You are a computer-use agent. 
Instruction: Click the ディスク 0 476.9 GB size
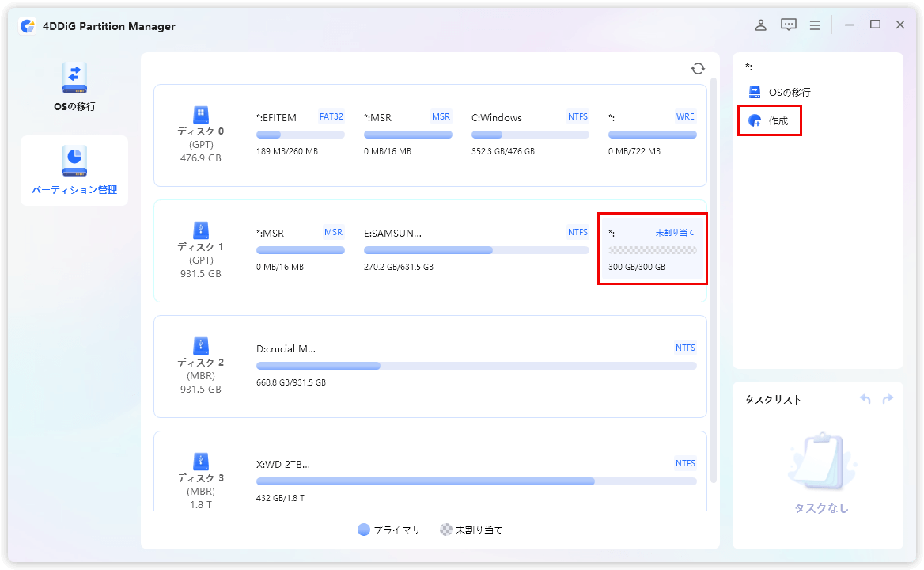click(x=201, y=158)
